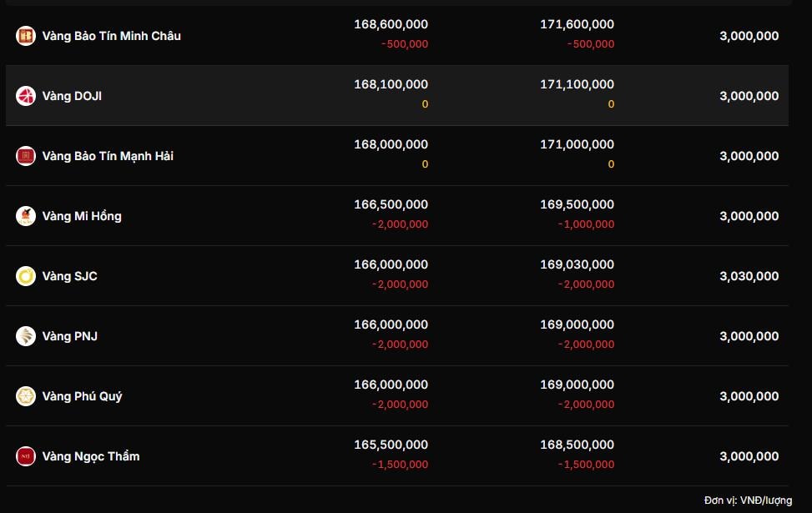812x513 pixels.
Task: Select the Vàng Mi Hồng name
Action: pos(82,216)
